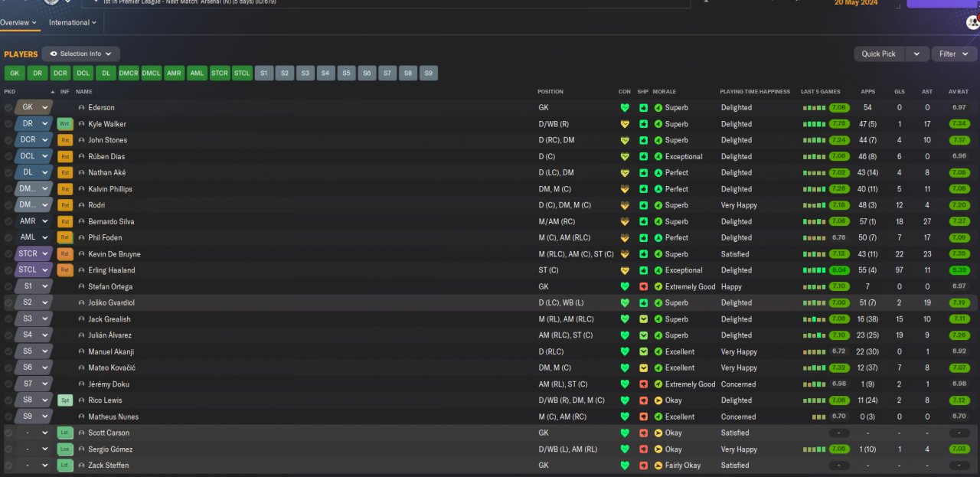Open the user avatar at top right
This screenshot has height=477, width=980.
point(973,22)
